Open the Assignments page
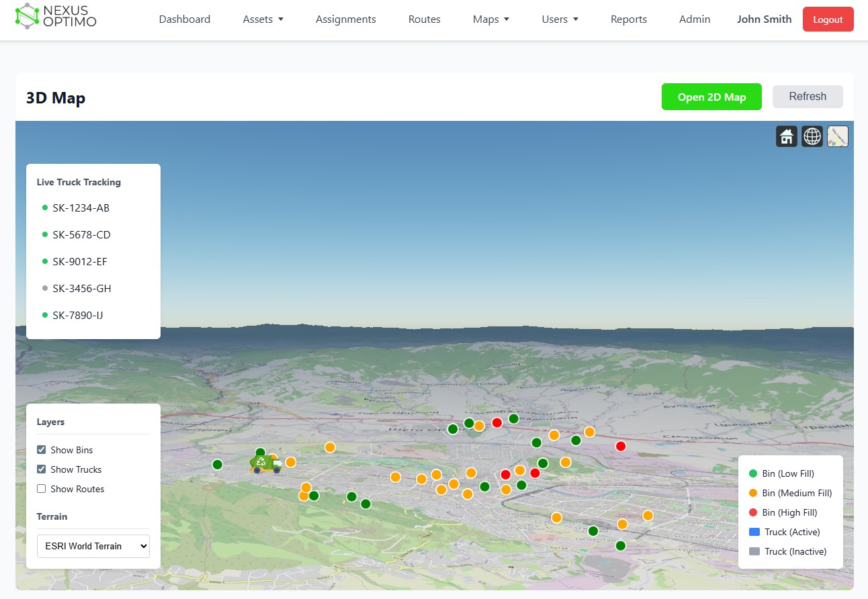Image resolution: width=868 pixels, height=599 pixels. (346, 19)
